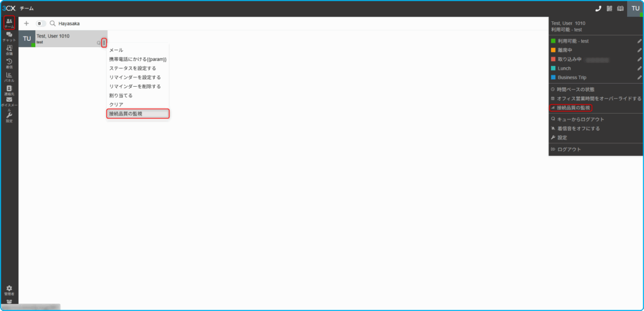
Task: Open the チャット sidebar icon
Action: (x=9, y=36)
